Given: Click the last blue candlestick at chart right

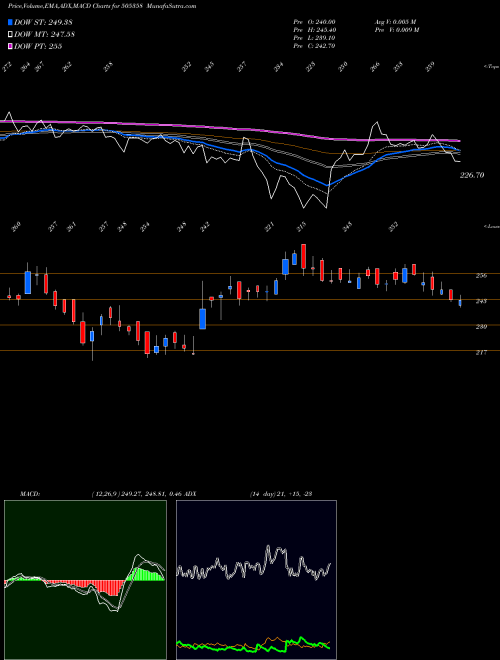Looking at the screenshot, I should click(x=460, y=303).
